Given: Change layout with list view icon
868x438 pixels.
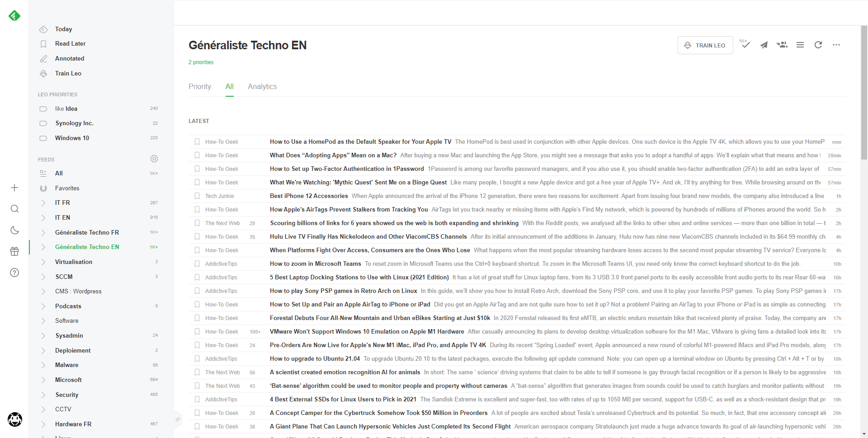Looking at the screenshot, I should pyautogui.click(x=800, y=45).
